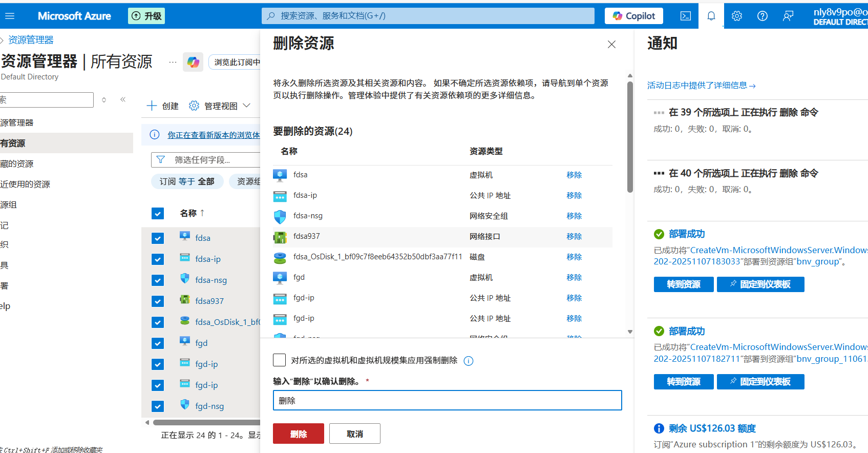Viewport: 868px width, 453px height.
Task: Click the delete confirmation text field
Action: pos(447,400)
